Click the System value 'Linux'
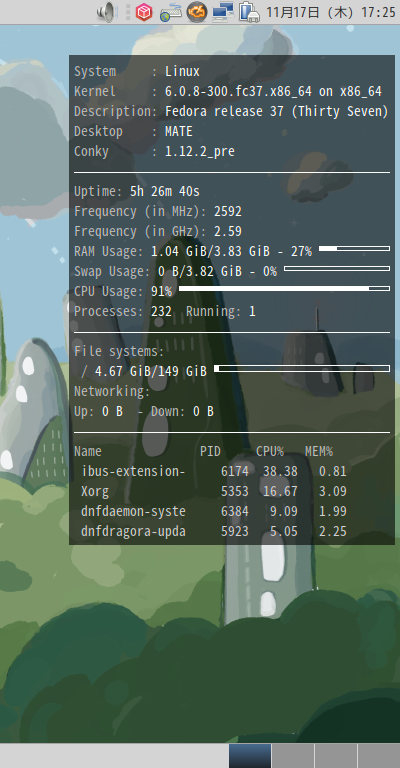The width and height of the screenshot is (400, 768). [182, 72]
